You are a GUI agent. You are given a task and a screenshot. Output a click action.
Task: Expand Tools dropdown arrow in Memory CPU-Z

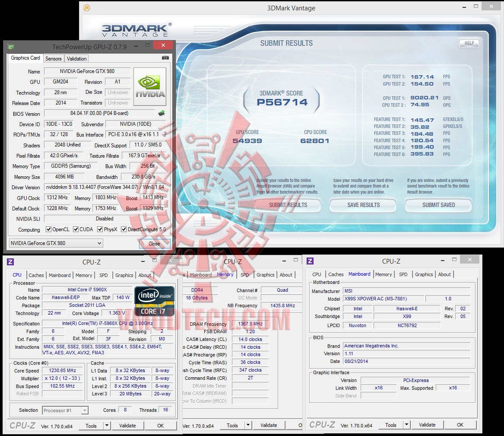tap(248, 425)
